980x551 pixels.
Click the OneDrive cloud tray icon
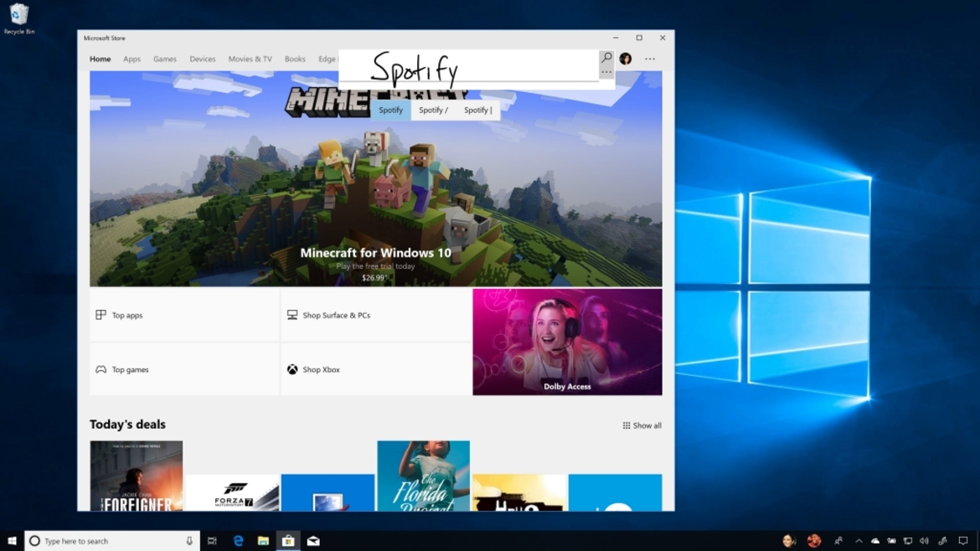875,541
